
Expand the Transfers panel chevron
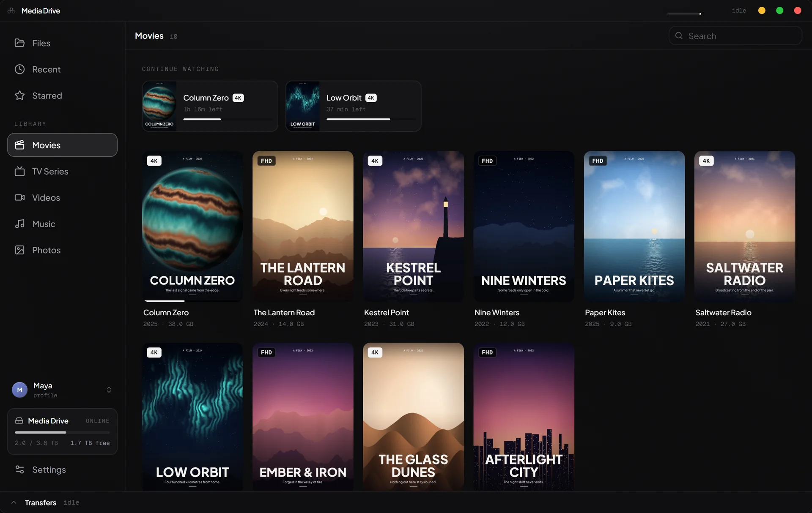(14, 502)
